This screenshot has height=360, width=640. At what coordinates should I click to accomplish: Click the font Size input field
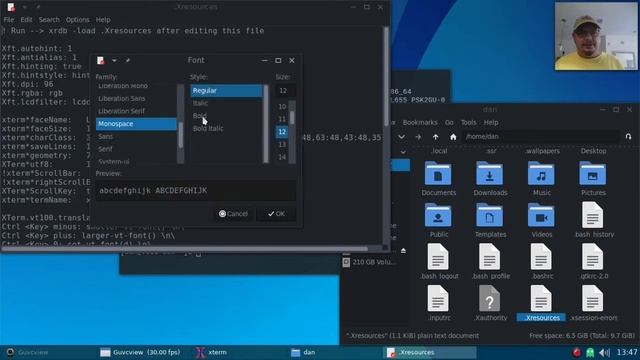point(285,91)
